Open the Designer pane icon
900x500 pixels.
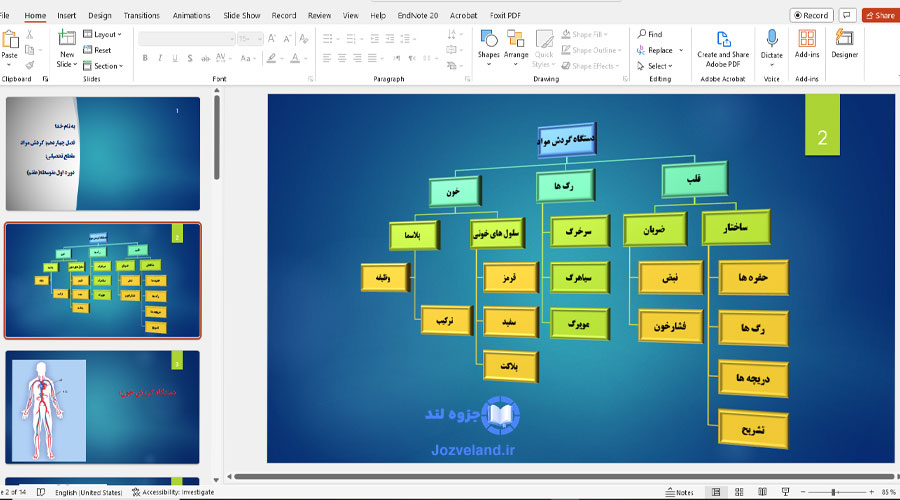(x=844, y=37)
